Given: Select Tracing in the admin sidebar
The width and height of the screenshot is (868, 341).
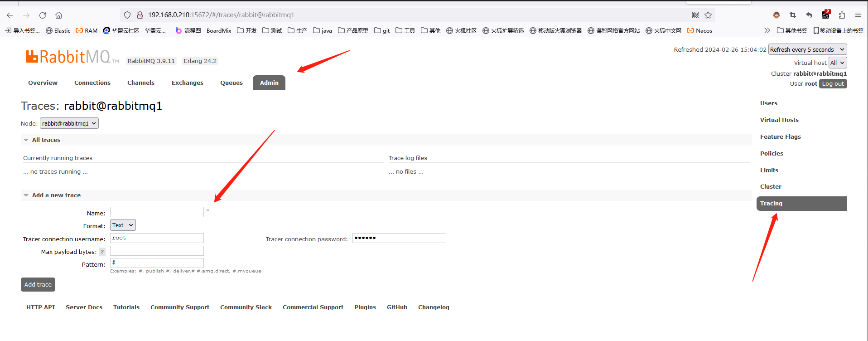Looking at the screenshot, I should pos(801,204).
